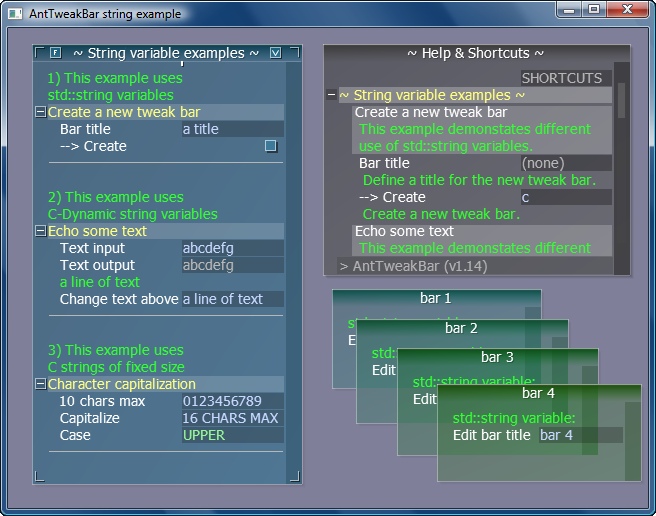This screenshot has width=656, height=516.
Task: Click 'Define a title for the new tweak bar.'
Action: (x=479, y=180)
